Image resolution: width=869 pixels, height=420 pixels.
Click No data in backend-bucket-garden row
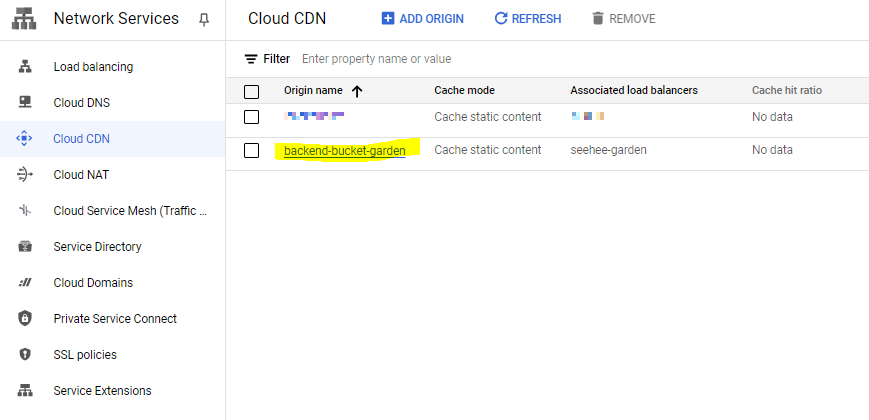coord(773,150)
